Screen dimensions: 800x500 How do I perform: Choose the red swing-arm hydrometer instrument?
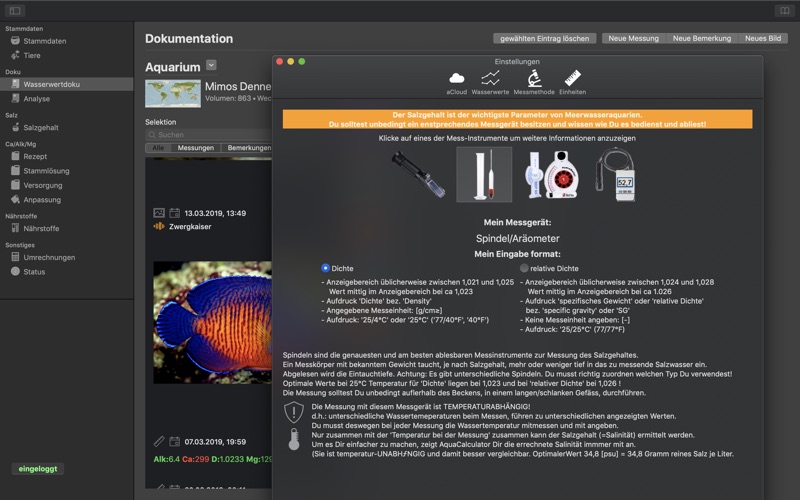[x=552, y=174]
